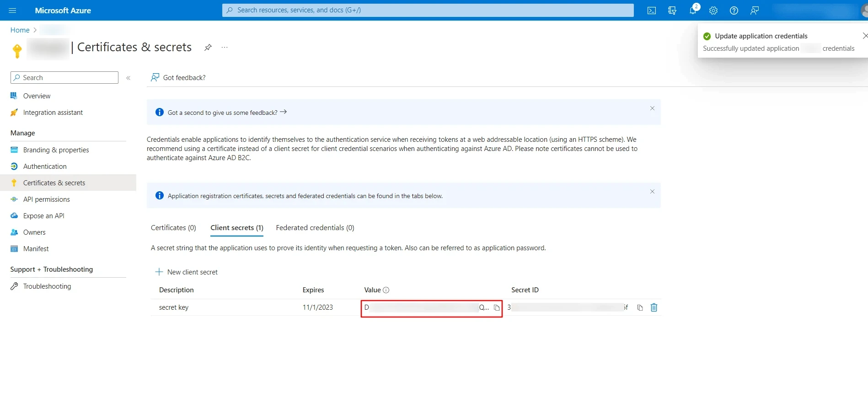Open API permissions

pyautogui.click(x=47, y=199)
